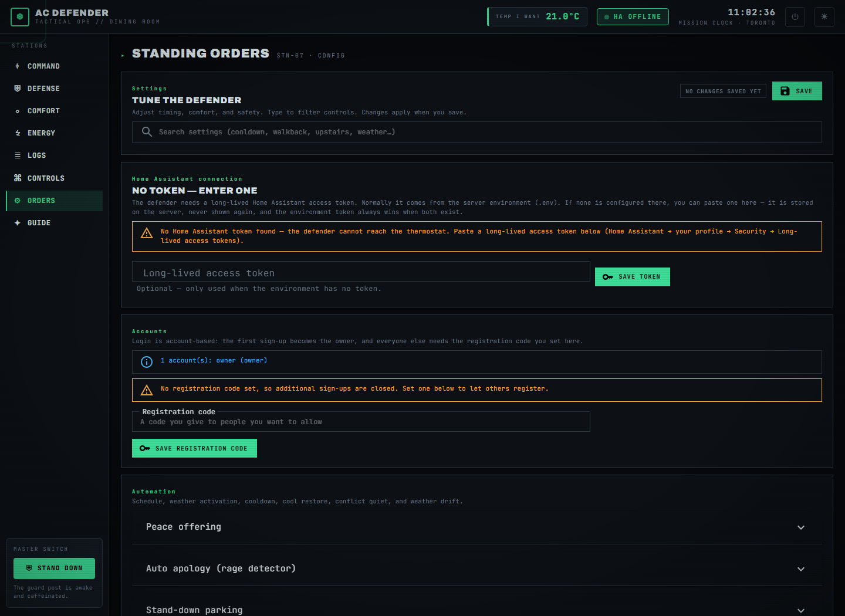Open the Comfort station
This screenshot has width=845, height=616.
[54, 111]
